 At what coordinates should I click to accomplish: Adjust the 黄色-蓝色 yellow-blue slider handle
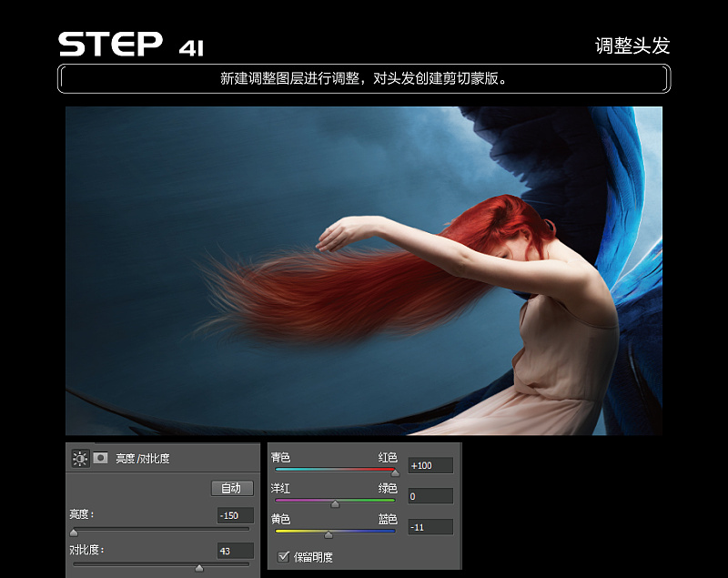329,534
